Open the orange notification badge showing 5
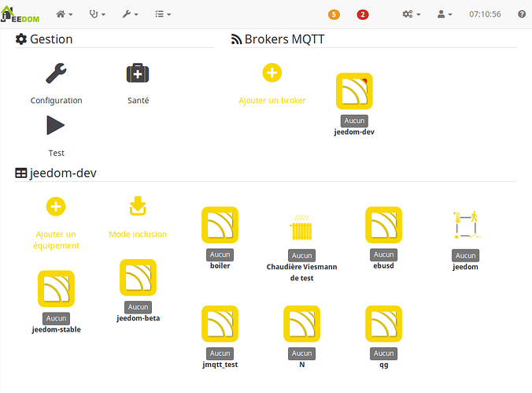This screenshot has width=532, height=393. point(334,14)
